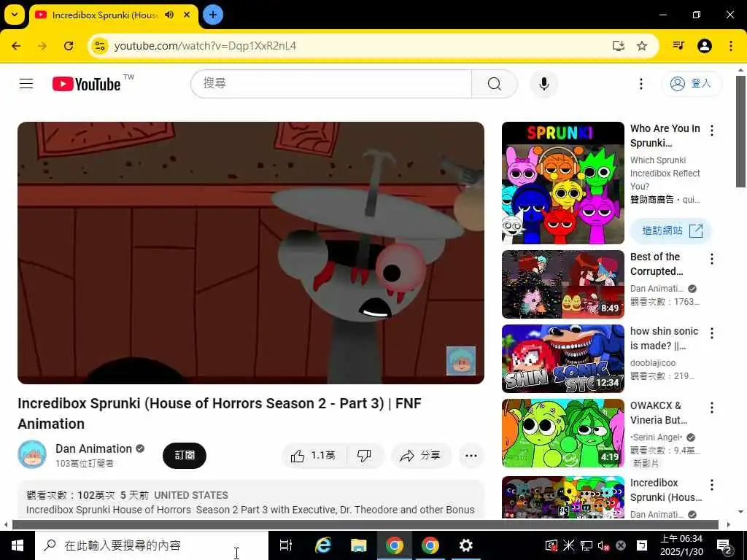Share the video using 分享 button
Image resolution: width=747 pixels, height=560 pixels.
pos(421,456)
